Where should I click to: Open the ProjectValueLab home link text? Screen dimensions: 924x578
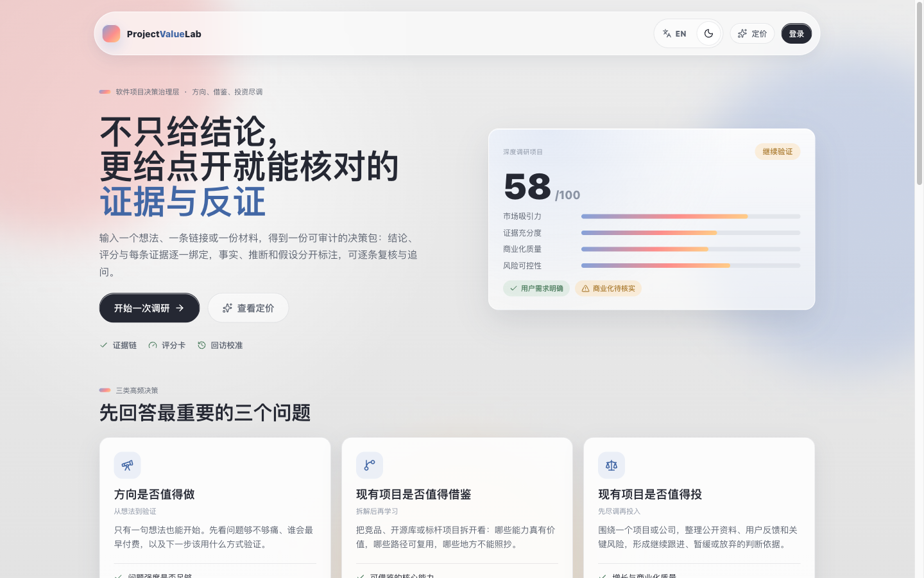164,34
